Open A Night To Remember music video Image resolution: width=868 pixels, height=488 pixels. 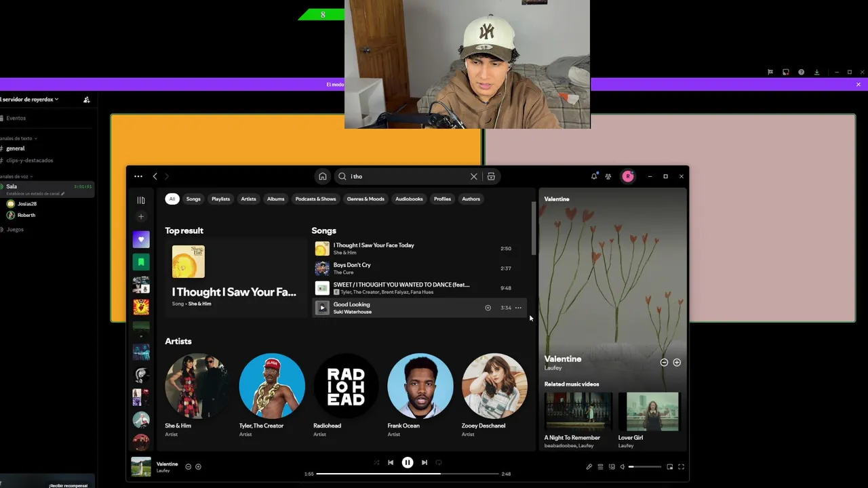[x=578, y=420]
